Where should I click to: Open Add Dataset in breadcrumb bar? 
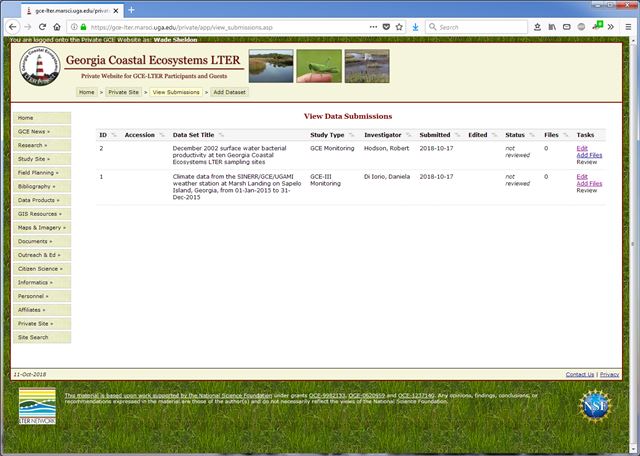click(x=228, y=92)
